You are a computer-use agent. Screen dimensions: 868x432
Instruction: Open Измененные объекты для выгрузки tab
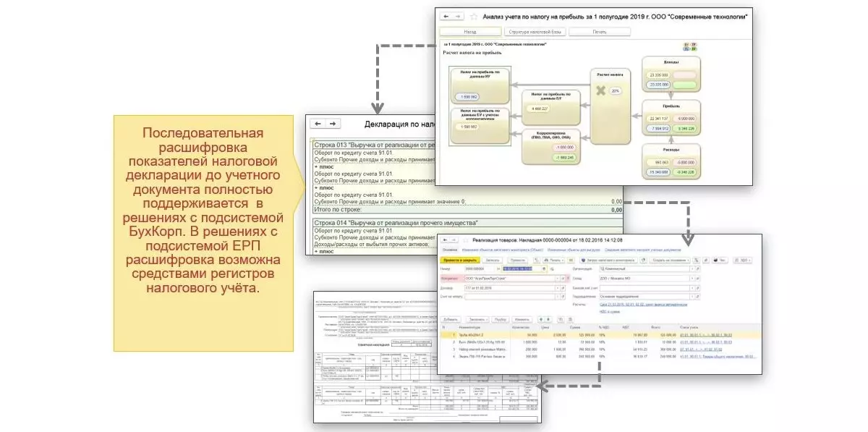click(x=574, y=250)
